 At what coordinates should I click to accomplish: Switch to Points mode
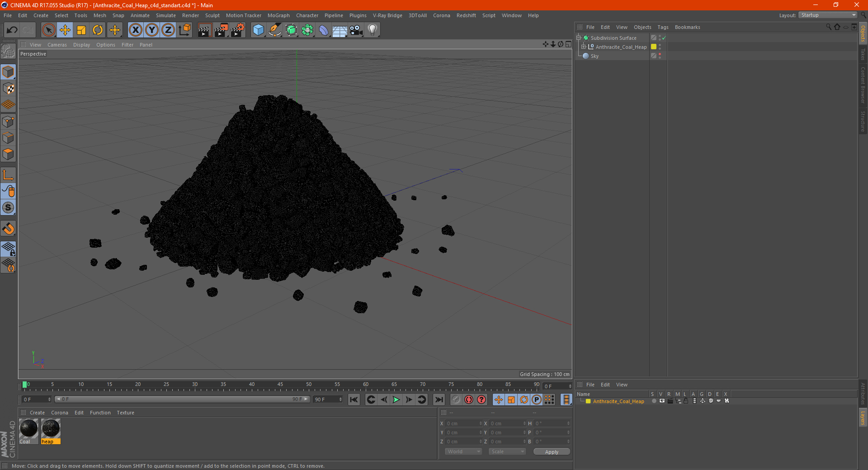coord(8,122)
